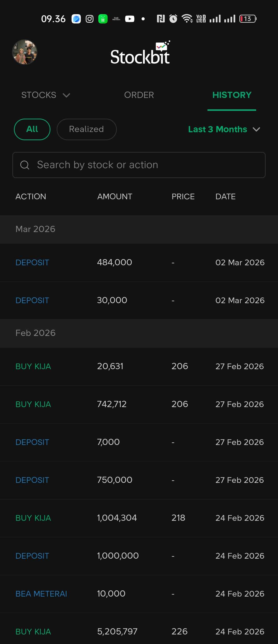
Task: Tap the NFC status icon
Action: (161, 19)
